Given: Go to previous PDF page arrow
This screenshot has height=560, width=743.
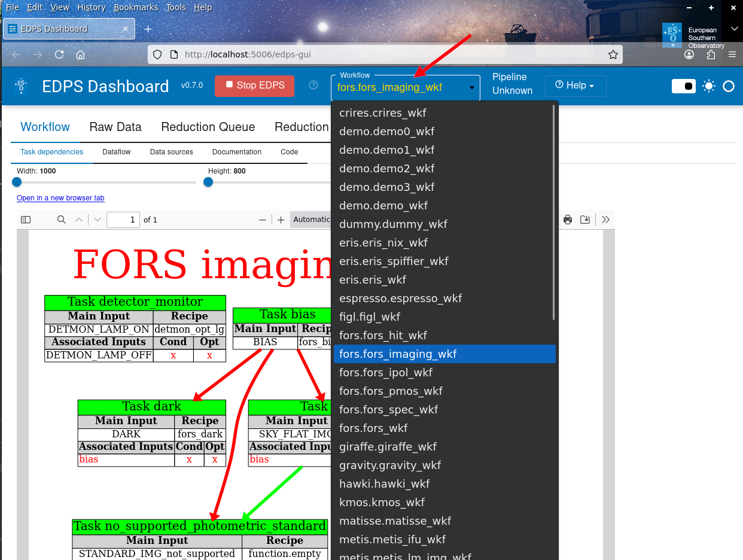Looking at the screenshot, I should tap(79, 220).
